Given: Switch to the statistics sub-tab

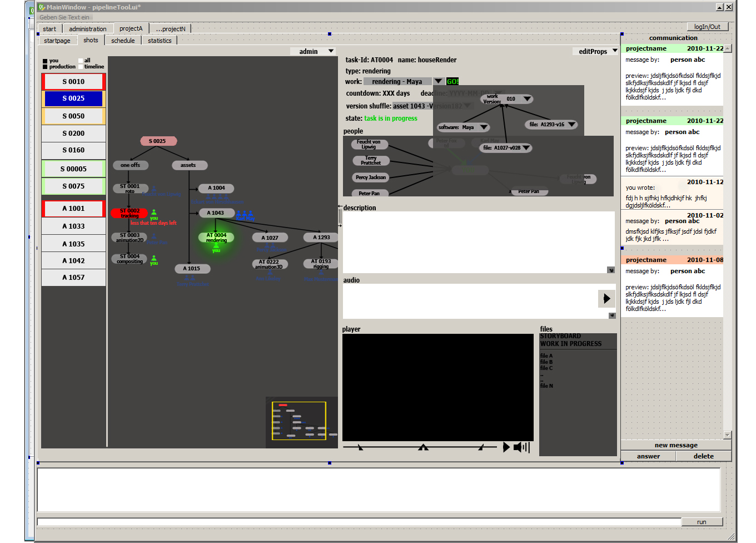Looking at the screenshot, I should (x=160, y=41).
